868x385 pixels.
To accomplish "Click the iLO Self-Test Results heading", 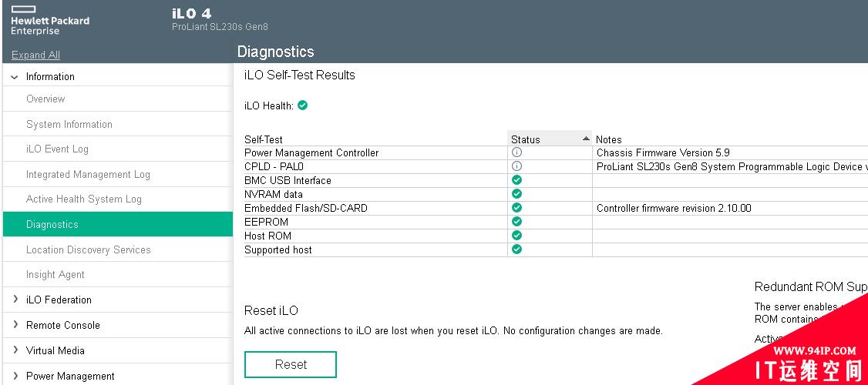I will pyautogui.click(x=299, y=75).
